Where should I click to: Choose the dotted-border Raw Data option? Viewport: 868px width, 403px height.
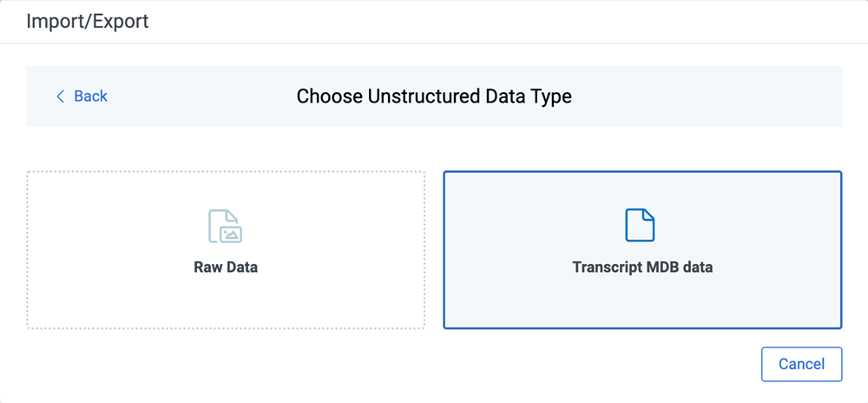click(226, 249)
